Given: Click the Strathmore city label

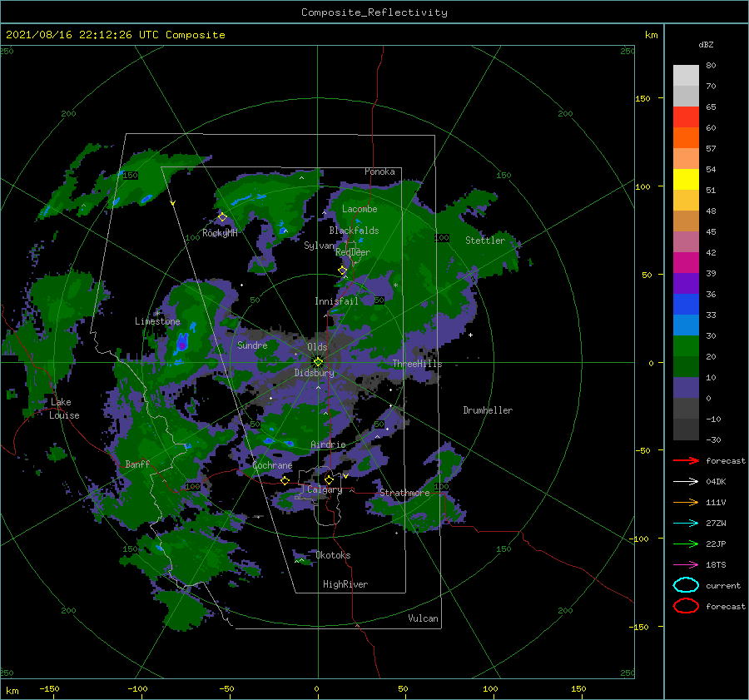Looking at the screenshot, I should pyautogui.click(x=404, y=493).
